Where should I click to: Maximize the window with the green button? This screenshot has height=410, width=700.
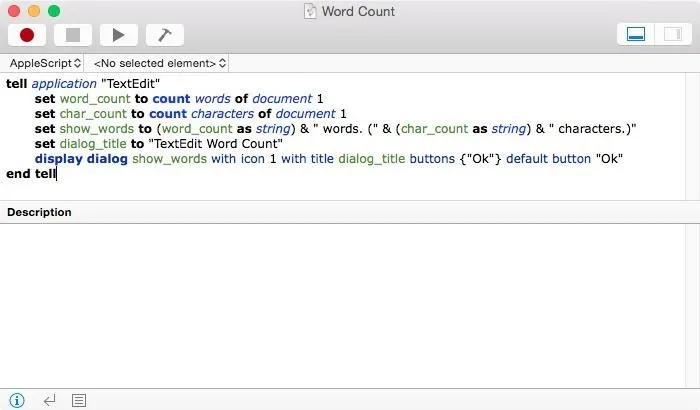(54, 11)
